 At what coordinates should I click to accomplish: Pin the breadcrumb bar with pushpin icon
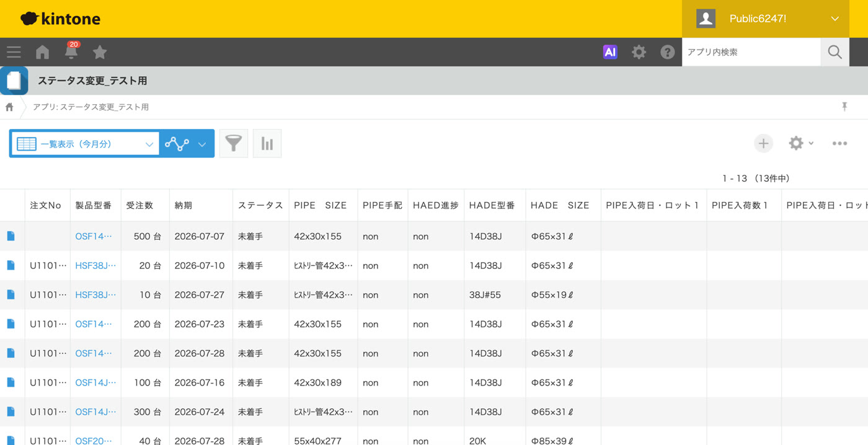click(x=844, y=107)
